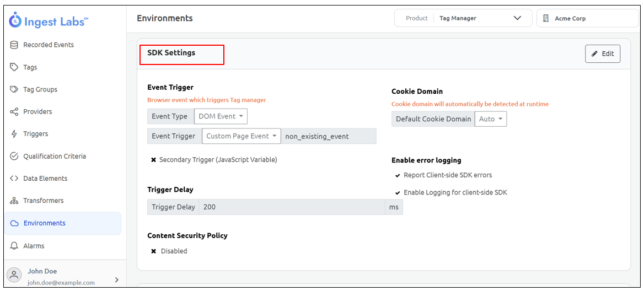Toggle Secondary Trigger (JavaScript Variable) option
The width and height of the screenshot is (644, 291).
pos(154,160)
